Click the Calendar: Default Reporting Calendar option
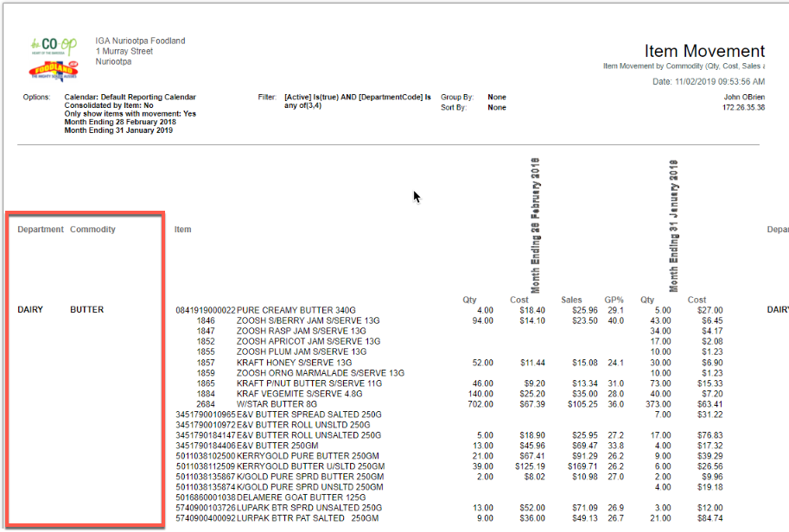This screenshot has height=532, width=789. click(x=130, y=97)
